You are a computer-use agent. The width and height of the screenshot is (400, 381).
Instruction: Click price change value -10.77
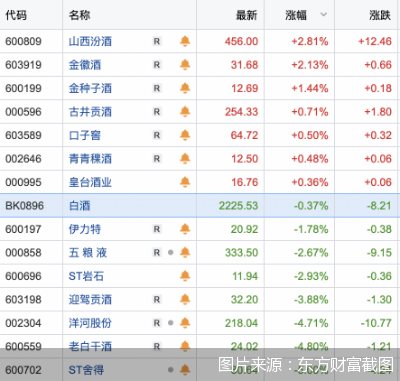click(376, 323)
